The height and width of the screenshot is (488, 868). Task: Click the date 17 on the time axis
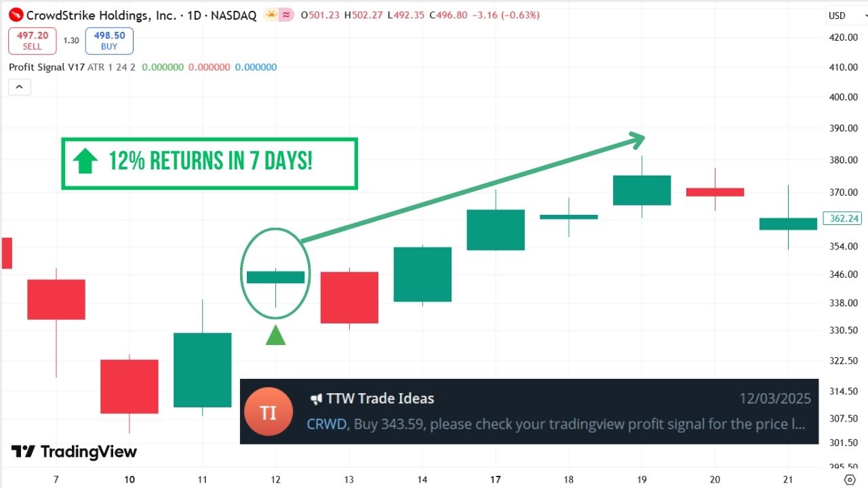[x=495, y=480]
